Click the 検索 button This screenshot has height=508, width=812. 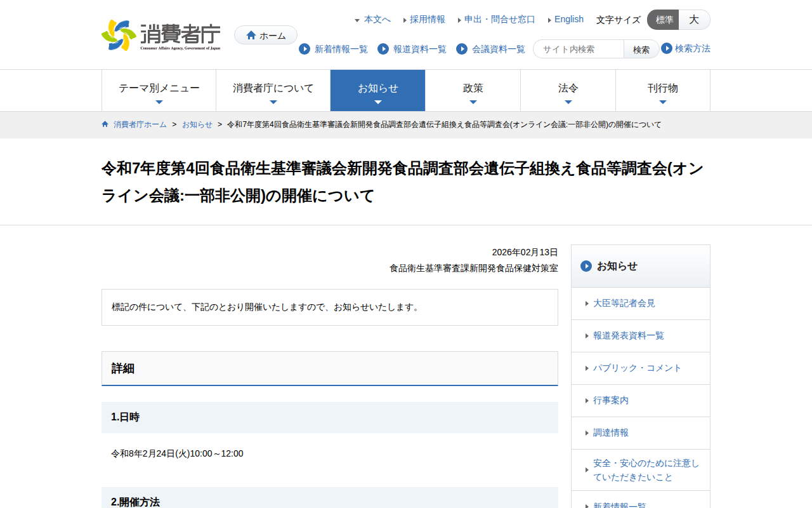click(x=641, y=49)
